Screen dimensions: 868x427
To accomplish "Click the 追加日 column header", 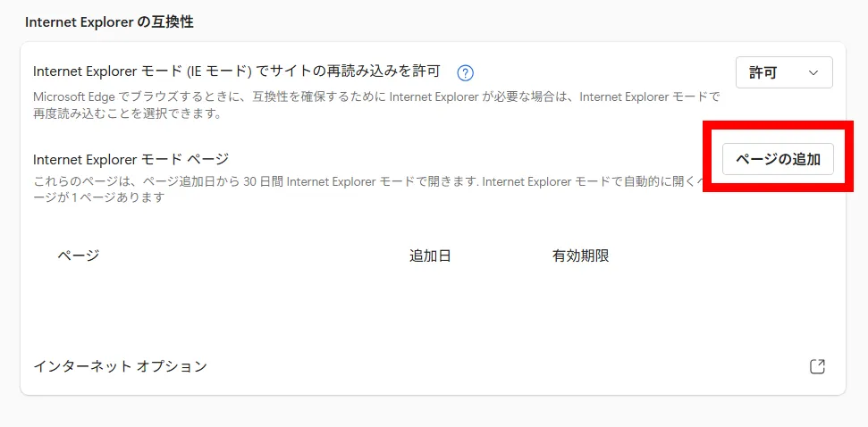I will pos(430,255).
